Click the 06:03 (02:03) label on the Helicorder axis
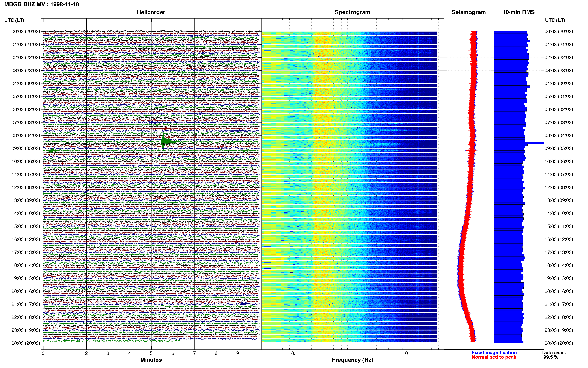The width and height of the screenshot is (588, 368). (26, 109)
